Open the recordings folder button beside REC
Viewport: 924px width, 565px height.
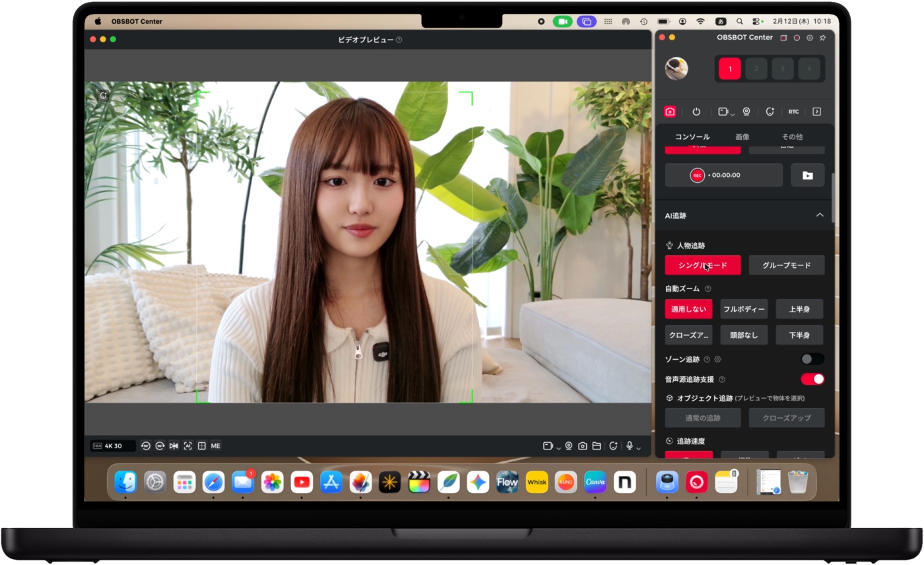807,176
